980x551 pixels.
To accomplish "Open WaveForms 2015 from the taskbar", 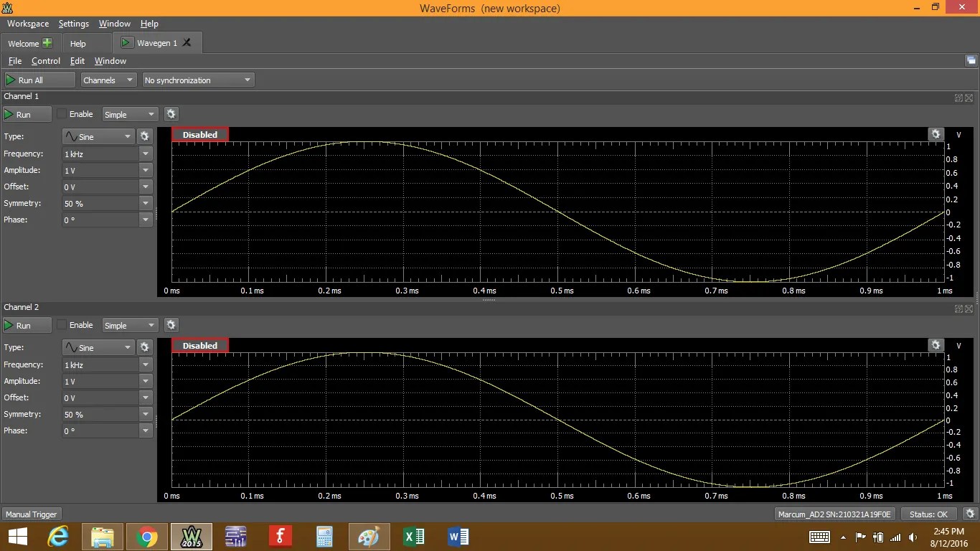I will click(x=191, y=536).
